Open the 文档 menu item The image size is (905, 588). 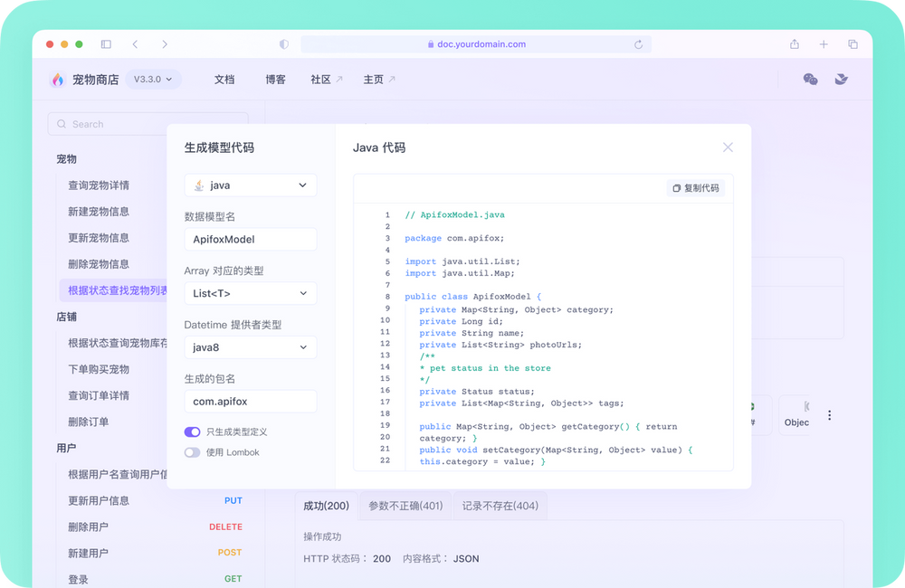click(x=224, y=80)
